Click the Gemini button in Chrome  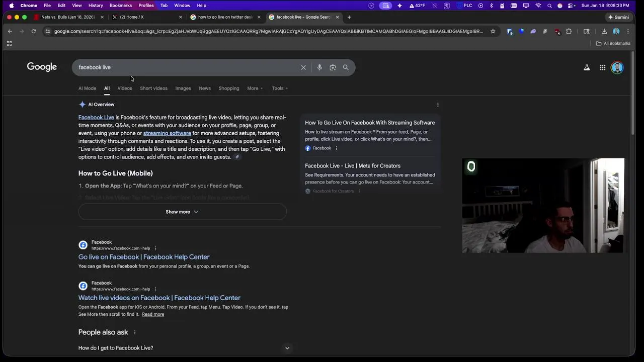click(618, 17)
